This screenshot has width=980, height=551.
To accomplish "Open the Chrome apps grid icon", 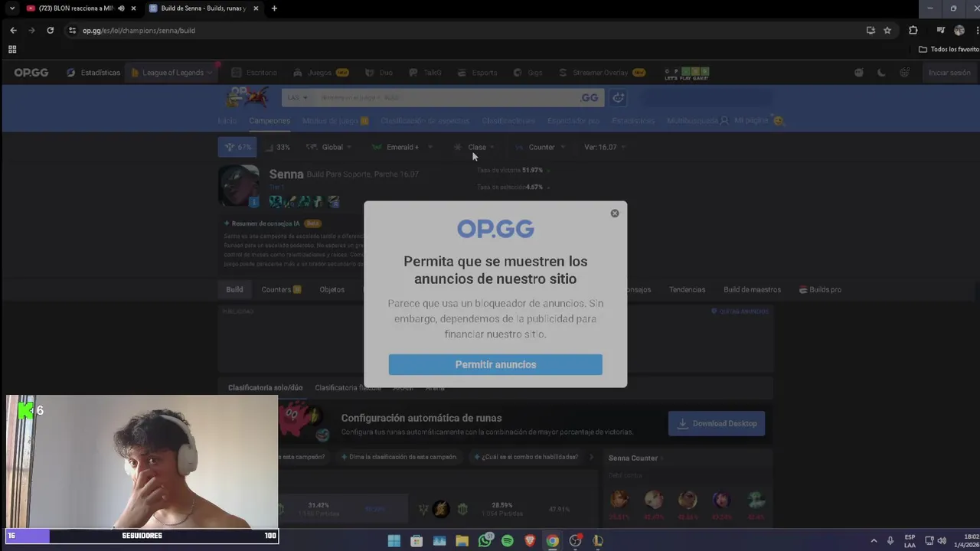I will point(12,49).
